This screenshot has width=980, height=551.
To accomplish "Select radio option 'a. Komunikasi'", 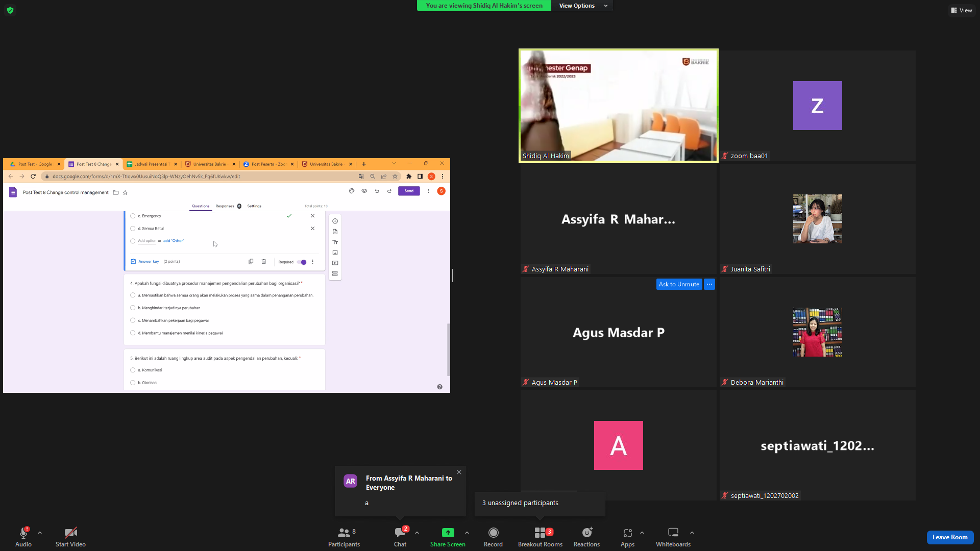I will (x=133, y=370).
